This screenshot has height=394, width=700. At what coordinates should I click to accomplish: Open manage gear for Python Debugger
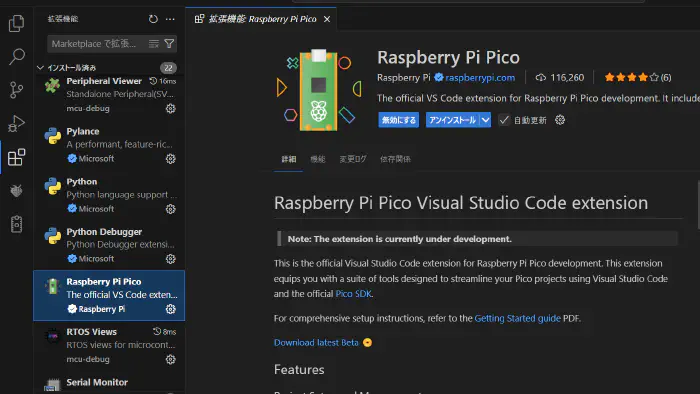(171, 259)
